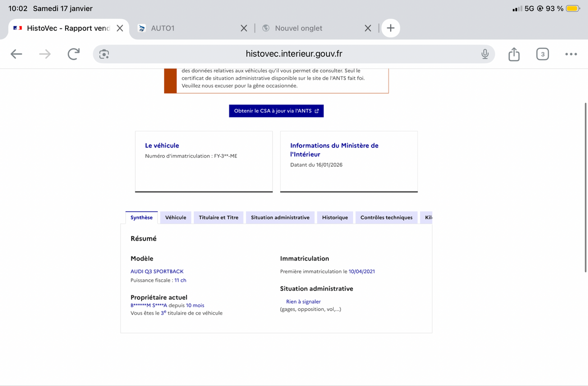Tap the browser back arrow

17,54
